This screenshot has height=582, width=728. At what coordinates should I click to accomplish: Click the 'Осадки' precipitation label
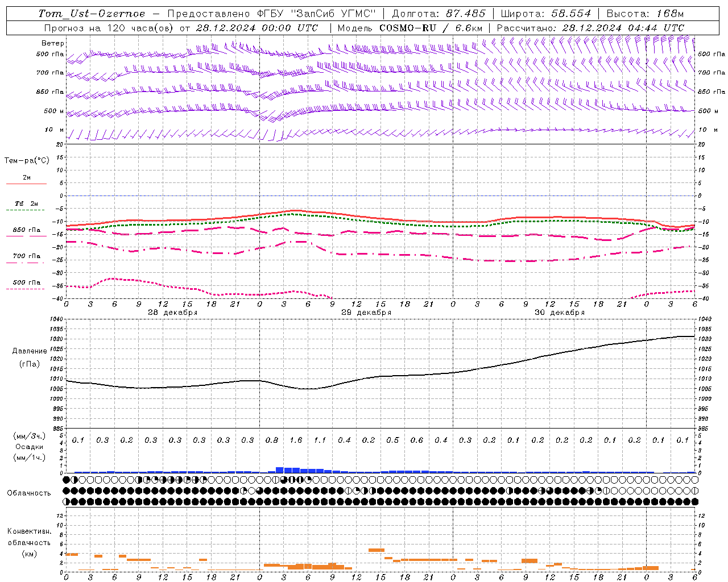(x=30, y=447)
